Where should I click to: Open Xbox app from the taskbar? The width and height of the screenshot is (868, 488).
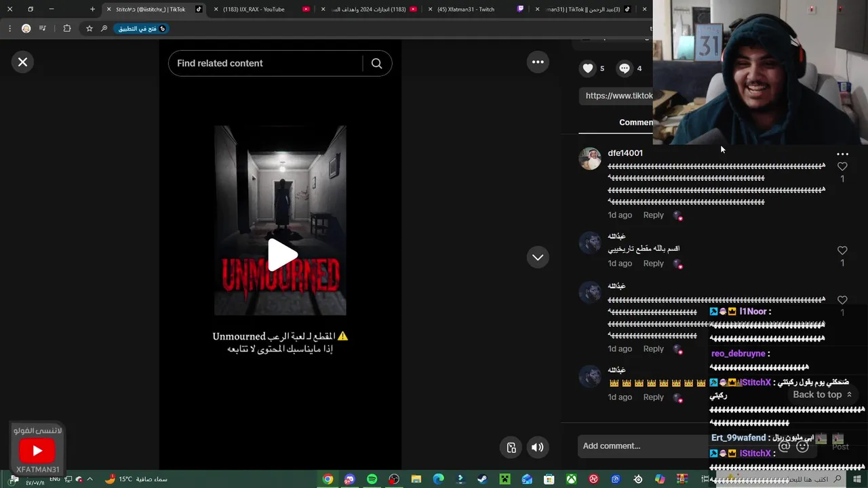[572, 479]
